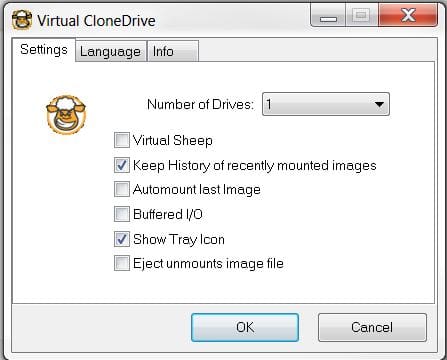Image resolution: width=447 pixels, height=360 pixels.
Task: Confirm settings with the OK button
Action: [x=245, y=327]
